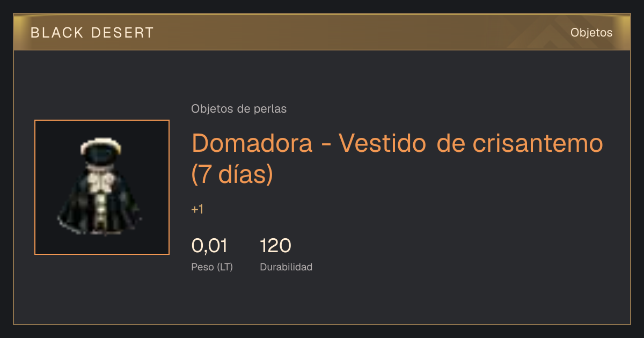Screen dimensions: 644x338
Task: Click the gold header banner center
Action: [x=322, y=32]
